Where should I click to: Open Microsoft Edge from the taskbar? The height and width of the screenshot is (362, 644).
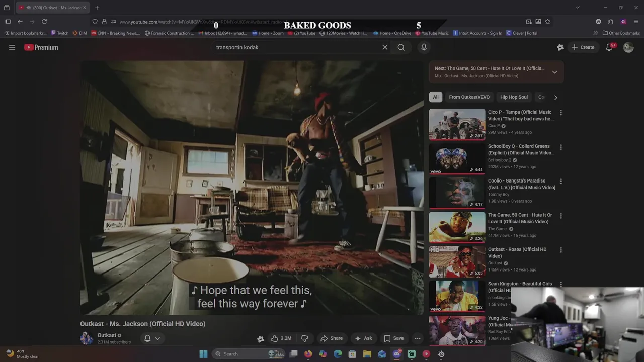click(338, 354)
